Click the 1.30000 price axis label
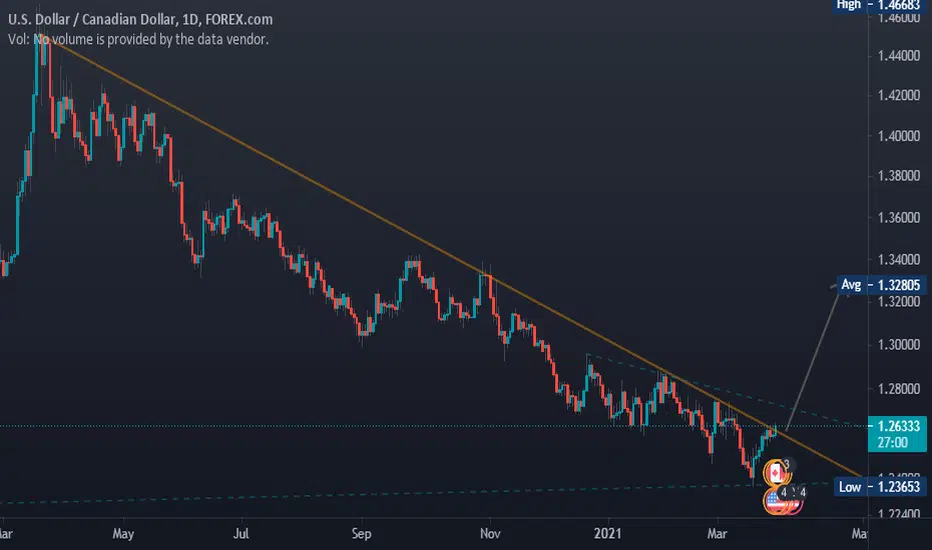932x550 pixels. pos(899,345)
